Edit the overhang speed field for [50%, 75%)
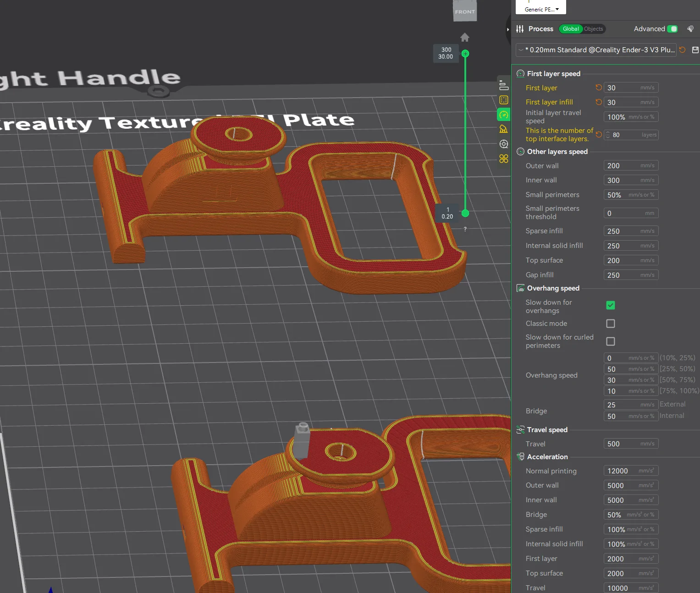Screen dimensions: 700x593 point(631,380)
